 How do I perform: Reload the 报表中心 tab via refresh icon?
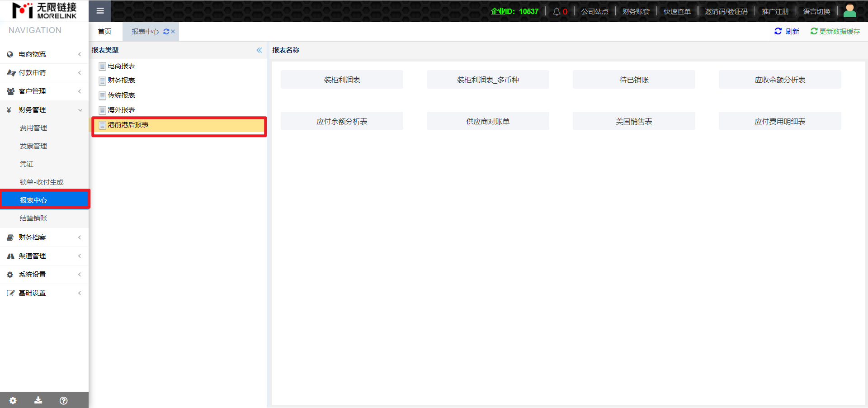166,31
